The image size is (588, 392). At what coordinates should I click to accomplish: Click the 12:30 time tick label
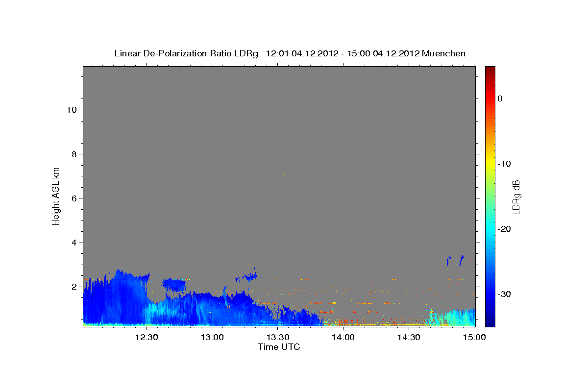pyautogui.click(x=146, y=337)
